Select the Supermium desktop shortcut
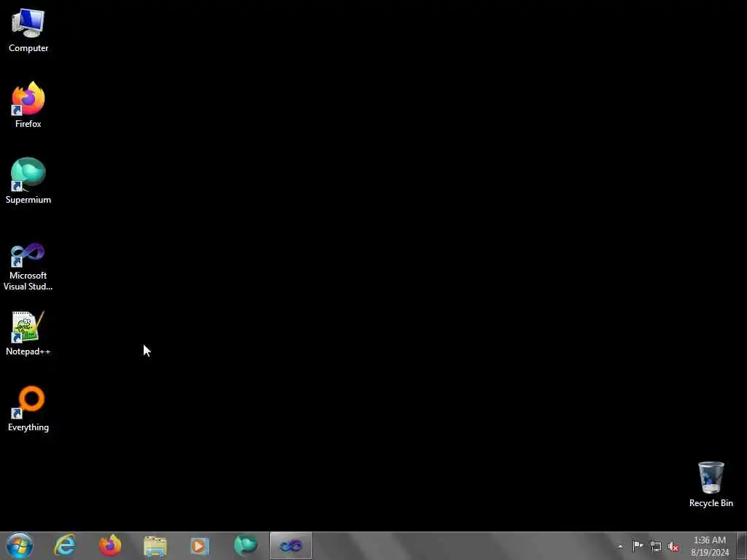This screenshot has width=747, height=560. [28, 181]
